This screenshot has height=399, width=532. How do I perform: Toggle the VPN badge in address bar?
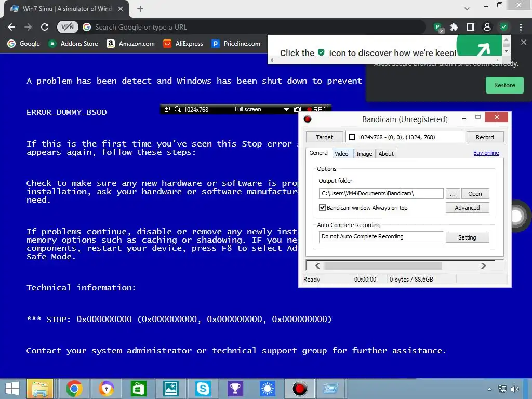point(68,27)
